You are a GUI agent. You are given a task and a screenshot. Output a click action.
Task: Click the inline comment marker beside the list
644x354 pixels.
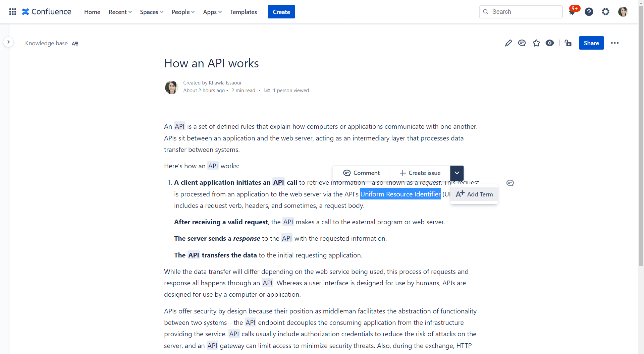click(x=510, y=183)
